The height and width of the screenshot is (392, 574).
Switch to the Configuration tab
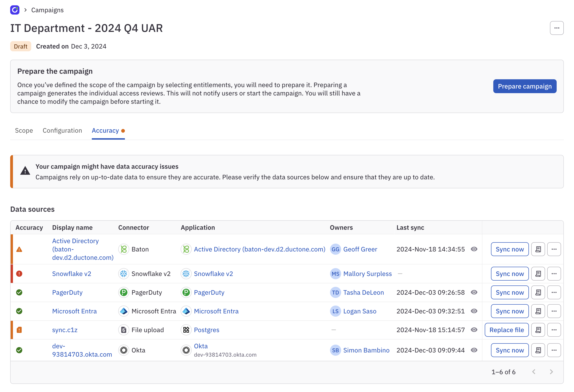[x=62, y=131]
